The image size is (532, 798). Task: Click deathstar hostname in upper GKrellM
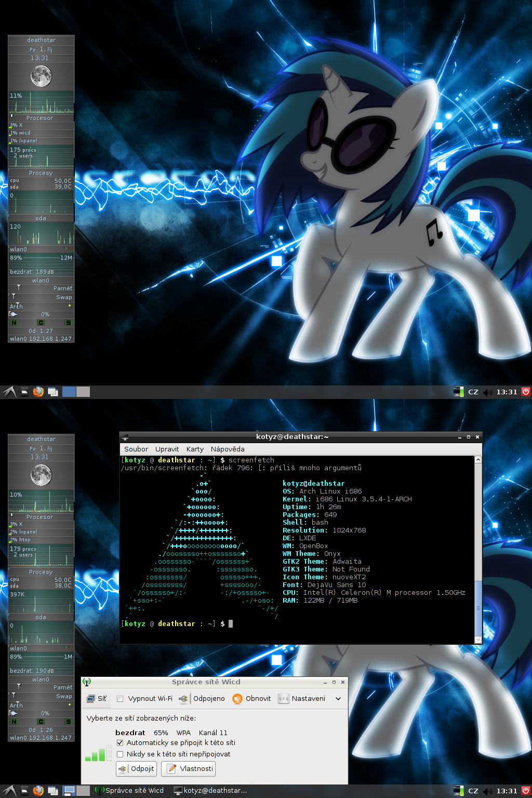[42, 40]
